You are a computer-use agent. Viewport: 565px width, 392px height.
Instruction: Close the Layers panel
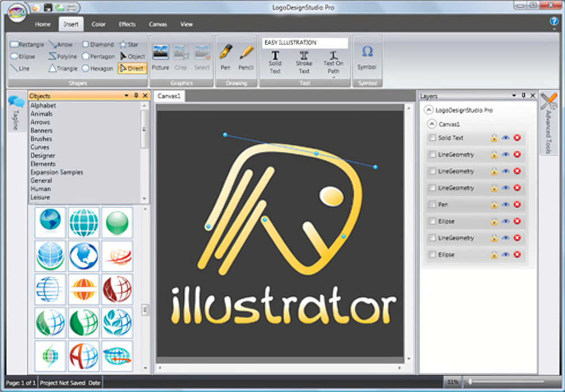pyautogui.click(x=532, y=95)
